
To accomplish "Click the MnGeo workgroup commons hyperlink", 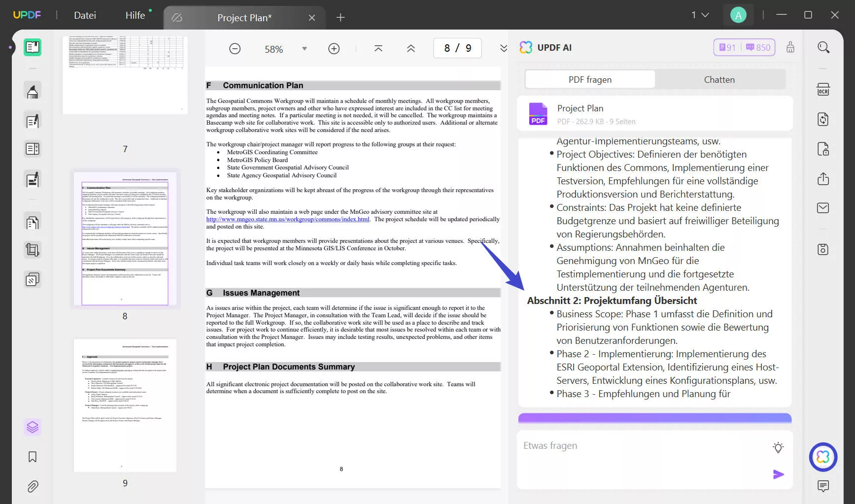I will 287,219.
